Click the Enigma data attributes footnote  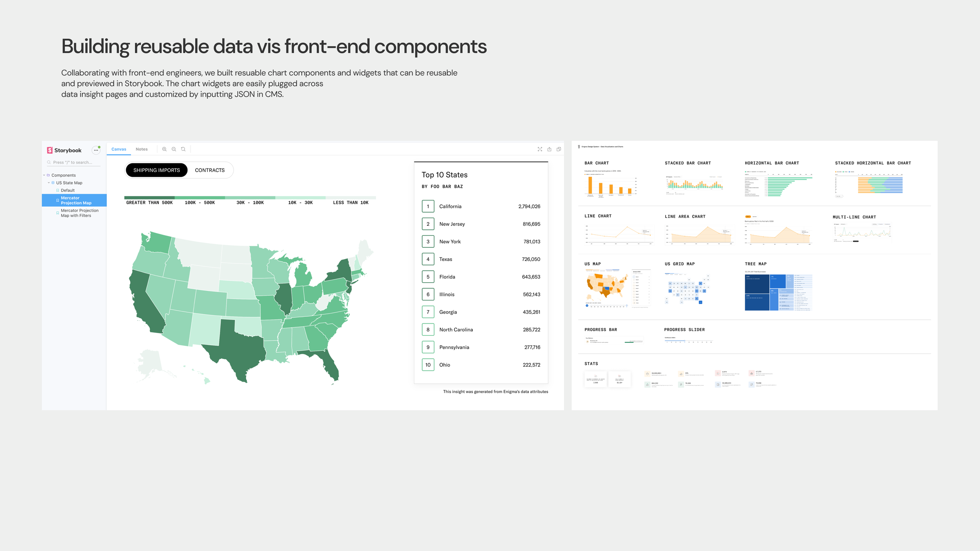coord(495,391)
